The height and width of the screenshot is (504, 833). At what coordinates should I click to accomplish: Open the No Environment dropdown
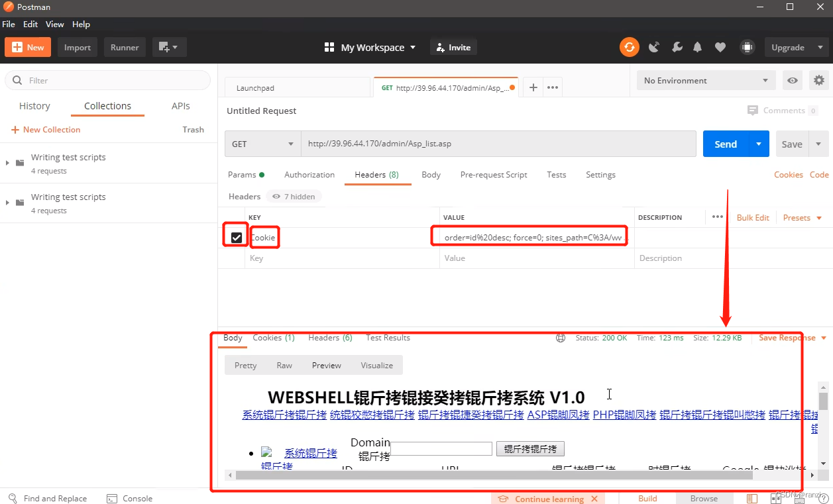(x=706, y=80)
